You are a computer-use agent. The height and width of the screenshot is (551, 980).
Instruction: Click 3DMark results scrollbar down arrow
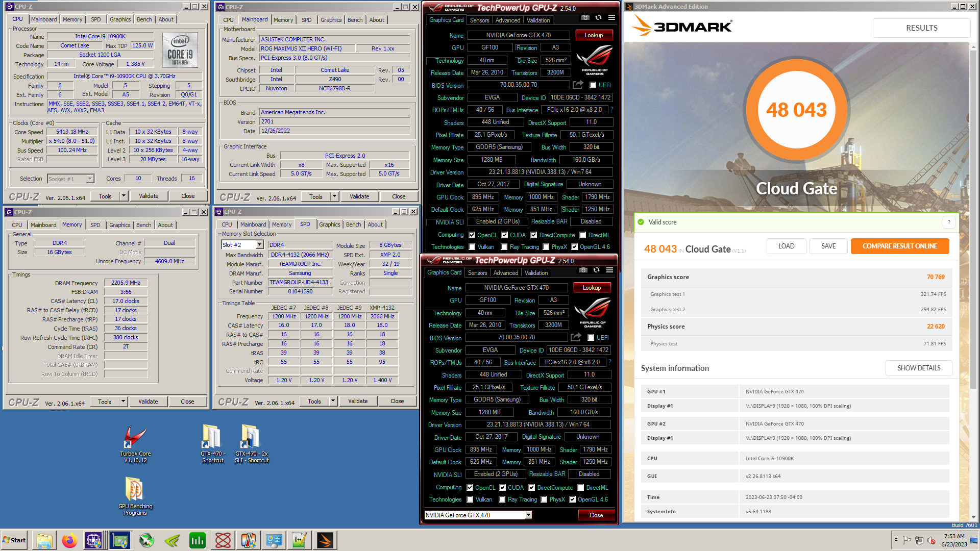pyautogui.click(x=973, y=517)
